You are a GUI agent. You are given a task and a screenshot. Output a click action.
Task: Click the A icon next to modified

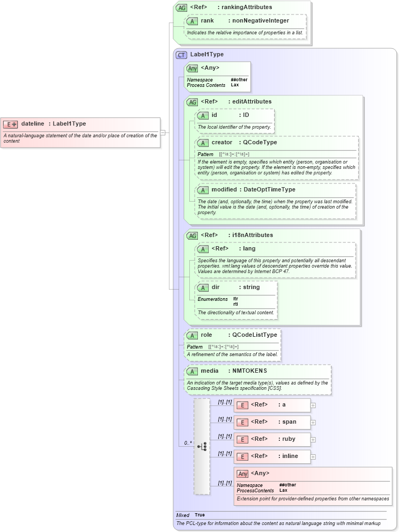click(x=203, y=190)
